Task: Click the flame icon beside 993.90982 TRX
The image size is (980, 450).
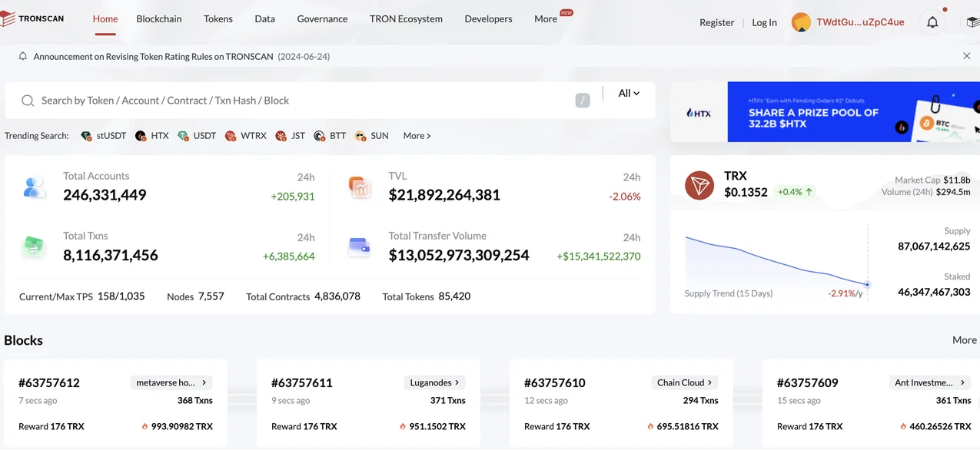Action: click(145, 426)
